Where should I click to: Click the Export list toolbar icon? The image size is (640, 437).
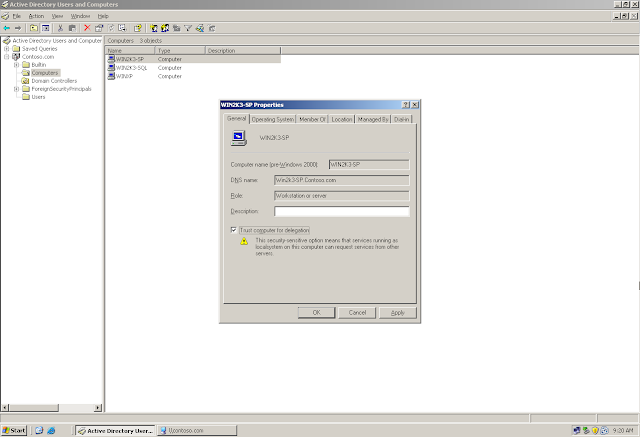point(122,28)
